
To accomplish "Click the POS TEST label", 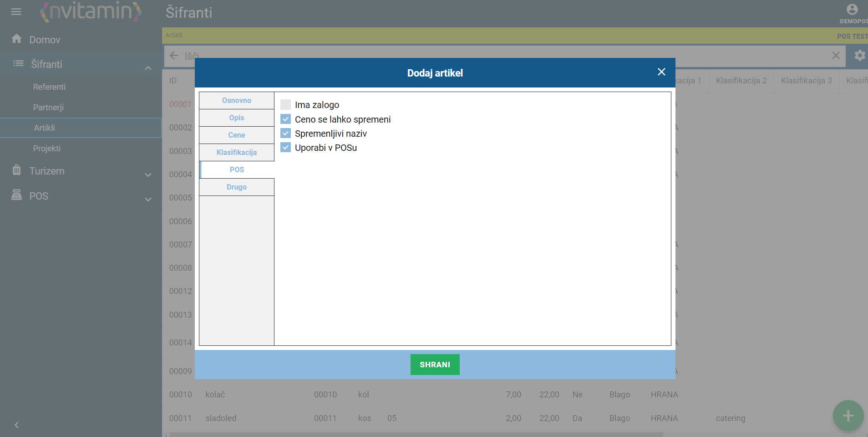I will pyautogui.click(x=852, y=36).
